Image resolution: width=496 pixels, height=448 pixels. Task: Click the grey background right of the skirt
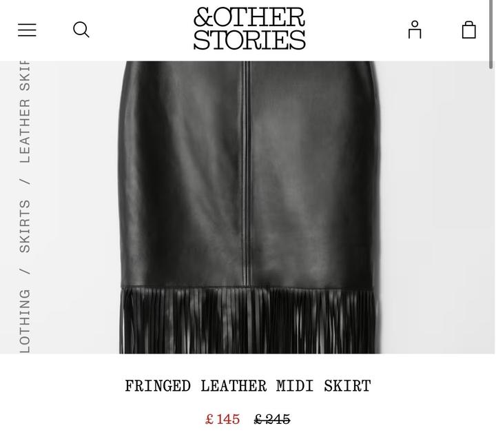tap(437, 207)
